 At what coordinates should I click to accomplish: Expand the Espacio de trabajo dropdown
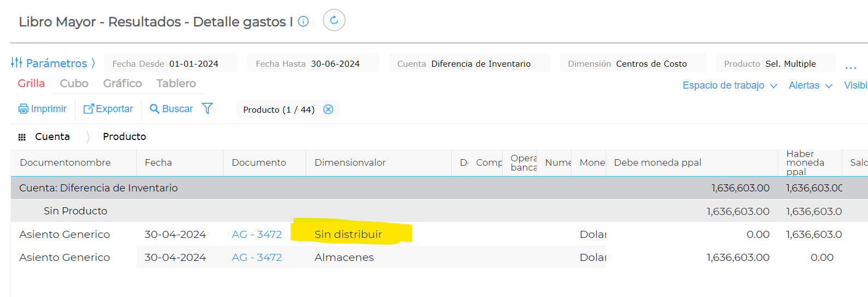tap(730, 85)
